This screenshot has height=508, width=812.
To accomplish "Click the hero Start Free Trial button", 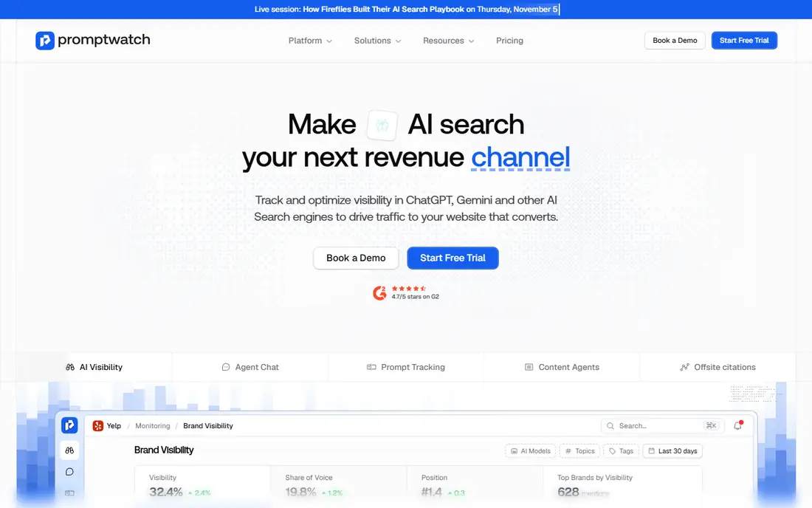I will (453, 258).
